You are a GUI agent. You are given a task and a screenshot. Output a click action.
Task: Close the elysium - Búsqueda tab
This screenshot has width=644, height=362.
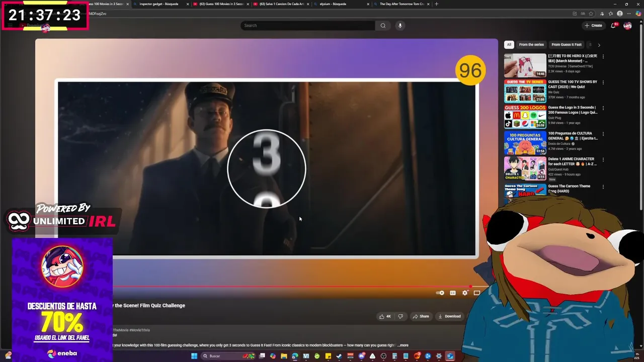(x=368, y=4)
